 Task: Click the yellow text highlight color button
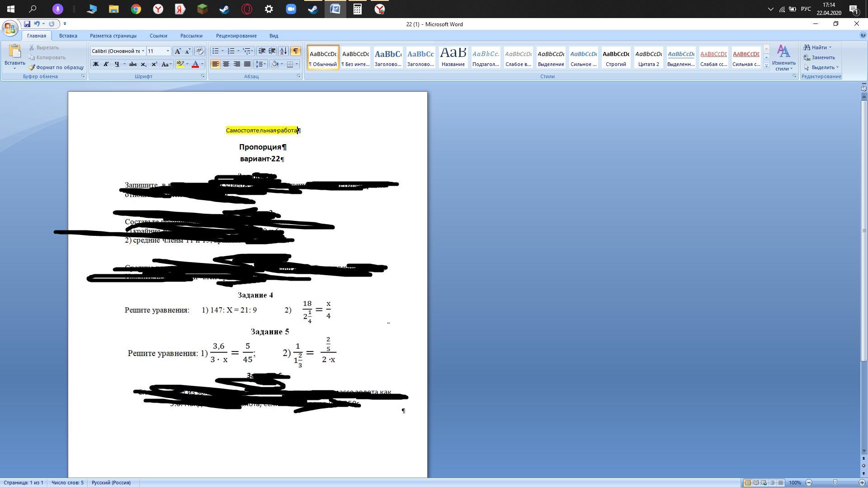coord(180,64)
